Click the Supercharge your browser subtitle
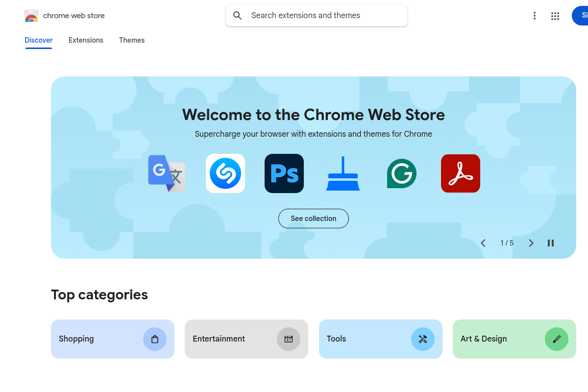The height and width of the screenshot is (392, 588). coord(314,134)
